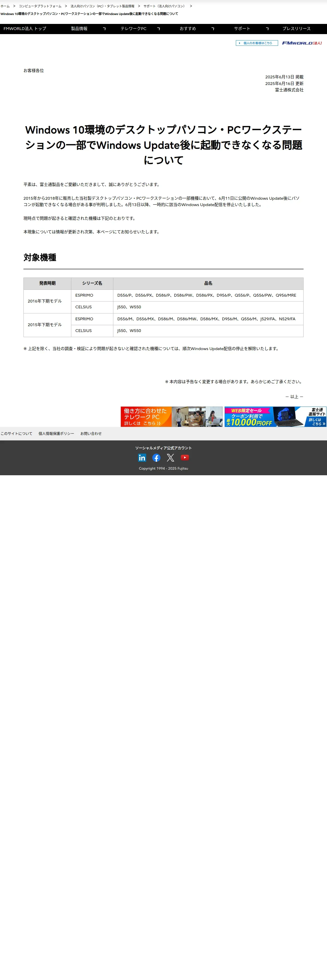327x980 pixels.
Task: Click the ソーシャルメディア公式アカウント label
Action: pyautogui.click(x=163, y=448)
